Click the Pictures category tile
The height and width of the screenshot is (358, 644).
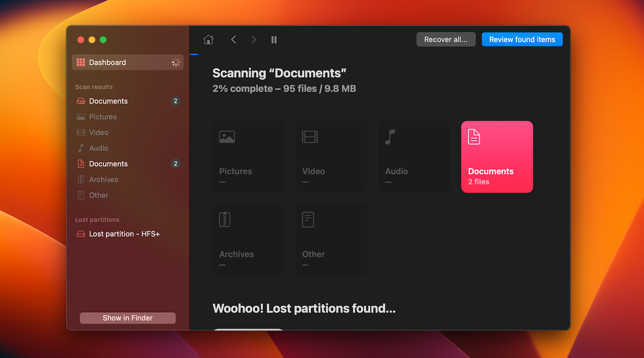pyautogui.click(x=248, y=157)
